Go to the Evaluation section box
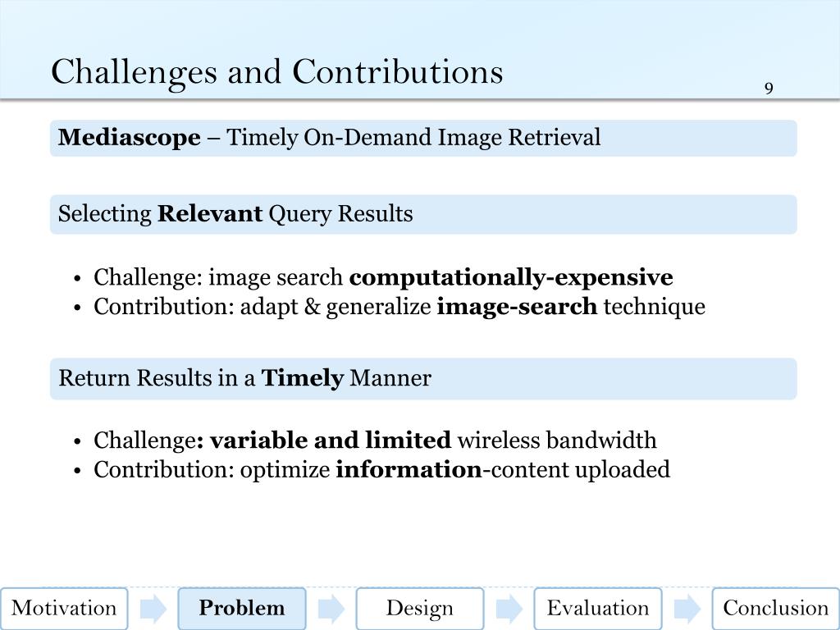Screen dimensions: 840x630 pyautogui.click(x=598, y=609)
